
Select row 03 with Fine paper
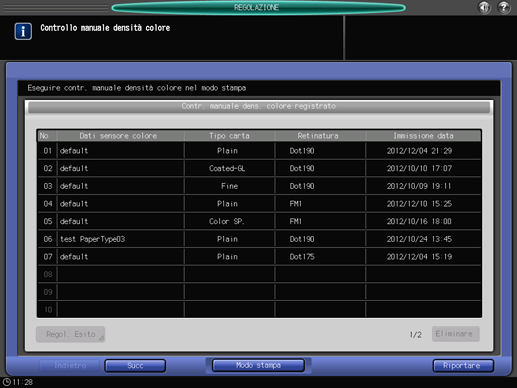(x=259, y=186)
